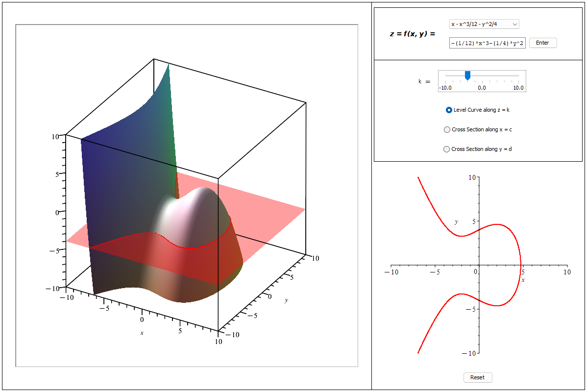Select the "Level Curve along z = k" option
This screenshot has width=586, height=392.
(x=448, y=110)
